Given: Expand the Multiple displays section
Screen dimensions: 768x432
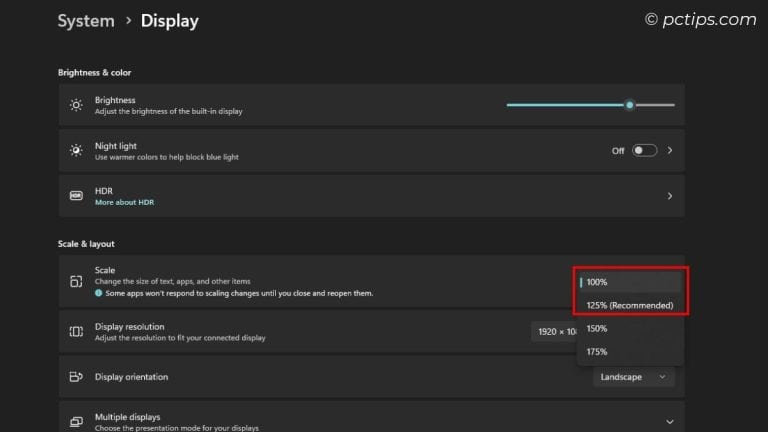Looking at the screenshot, I should [x=669, y=421].
